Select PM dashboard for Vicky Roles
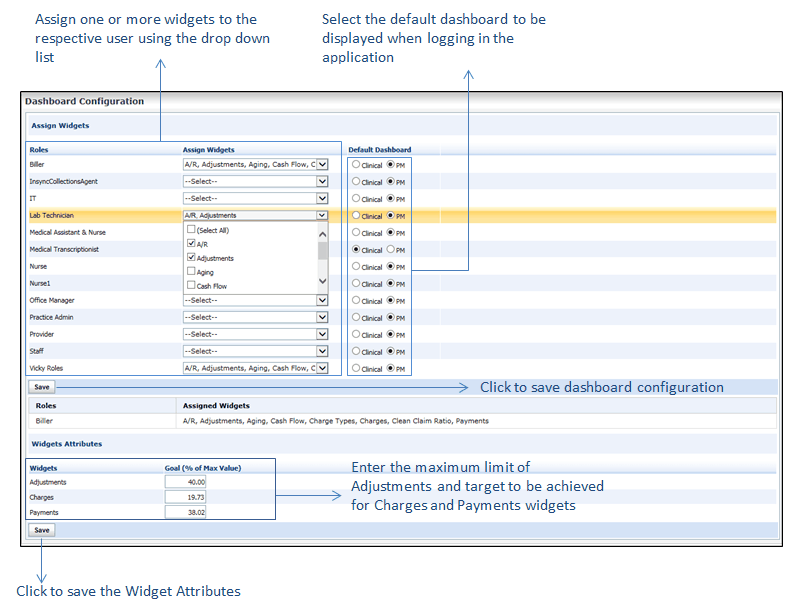Screen dimensions: 810x606 coord(391,368)
